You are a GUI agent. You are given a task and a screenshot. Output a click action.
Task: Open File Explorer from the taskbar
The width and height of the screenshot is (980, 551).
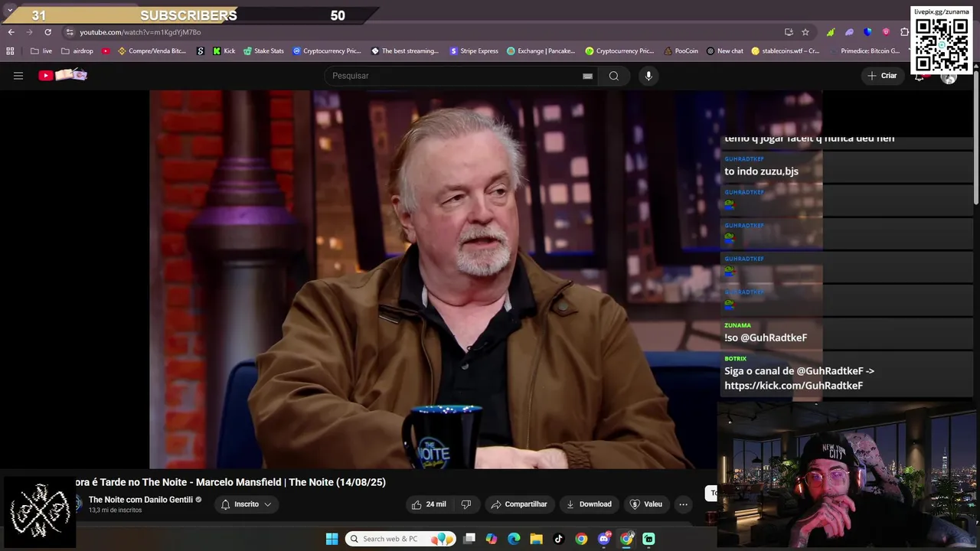tap(537, 539)
